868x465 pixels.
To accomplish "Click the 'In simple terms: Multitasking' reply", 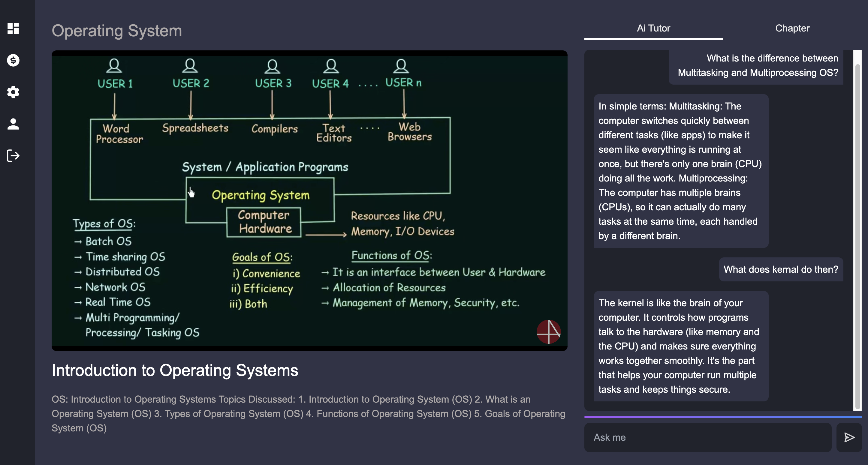I will click(x=681, y=171).
